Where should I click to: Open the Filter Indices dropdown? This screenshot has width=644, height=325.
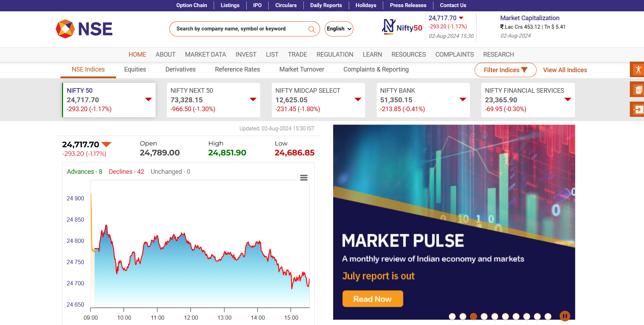click(505, 70)
